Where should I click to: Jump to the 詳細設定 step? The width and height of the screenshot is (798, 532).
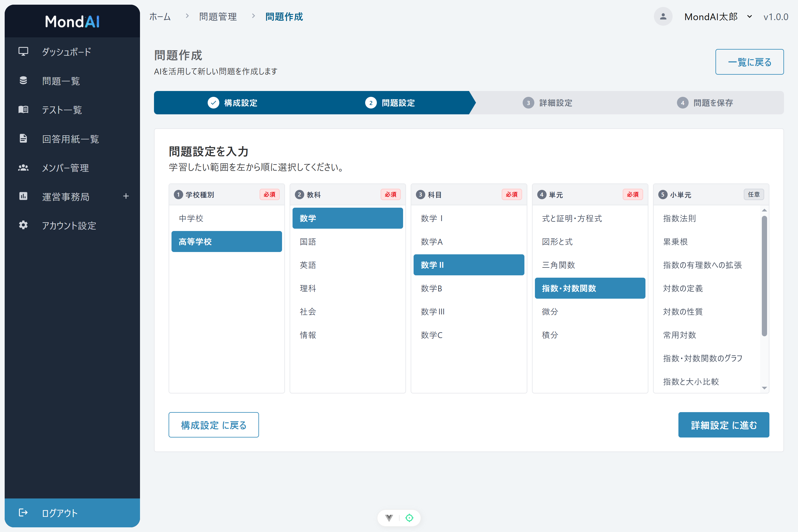coord(555,103)
